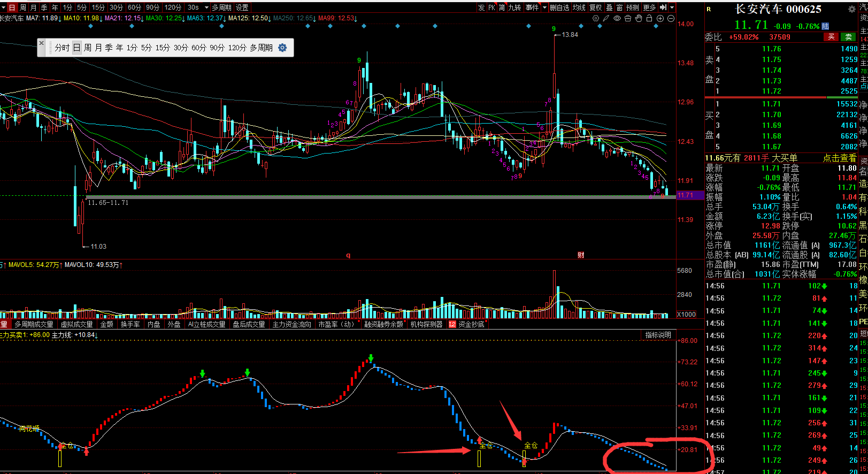The width and height of the screenshot is (868, 474).
Task: Zoom out with the minus circle icon
Action: (671, 18)
